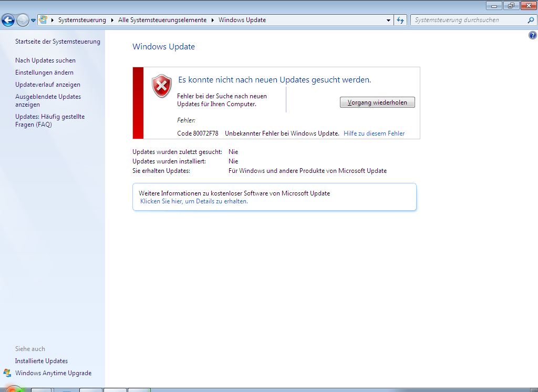
Task: Click the Windows Anytime Upgrade flag icon
Action: click(x=7, y=373)
